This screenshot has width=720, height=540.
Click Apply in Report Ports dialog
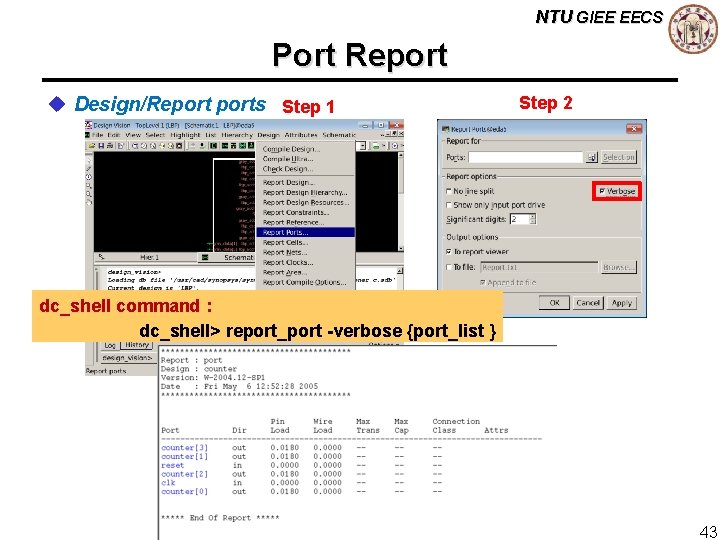(x=622, y=303)
